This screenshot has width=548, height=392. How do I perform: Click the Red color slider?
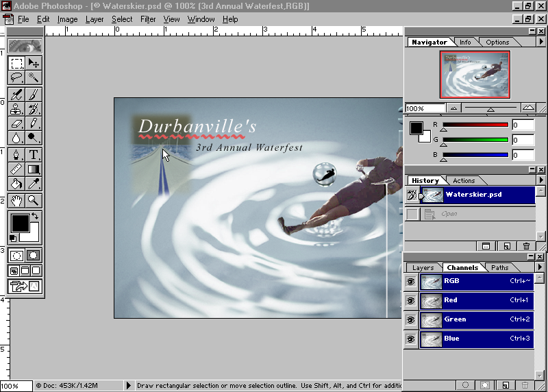(x=475, y=125)
